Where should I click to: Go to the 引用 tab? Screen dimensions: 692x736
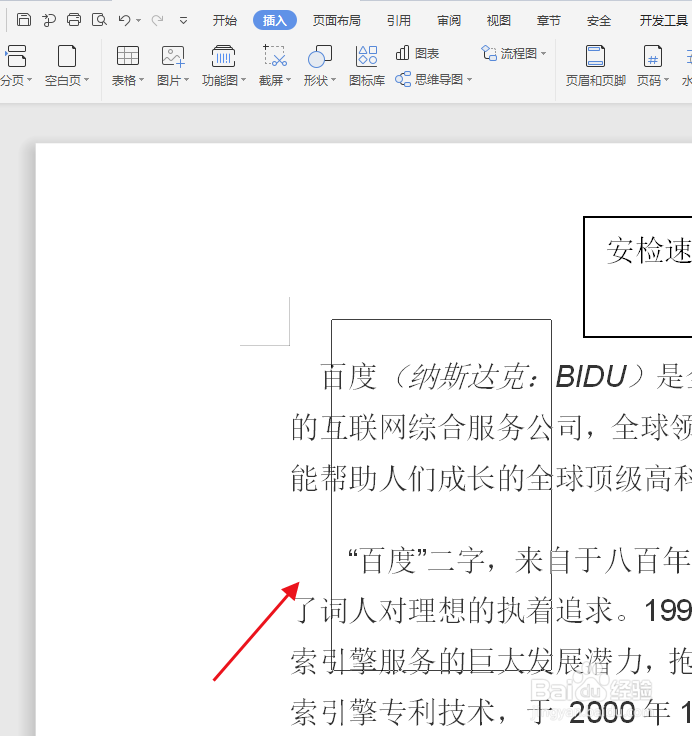(x=399, y=21)
